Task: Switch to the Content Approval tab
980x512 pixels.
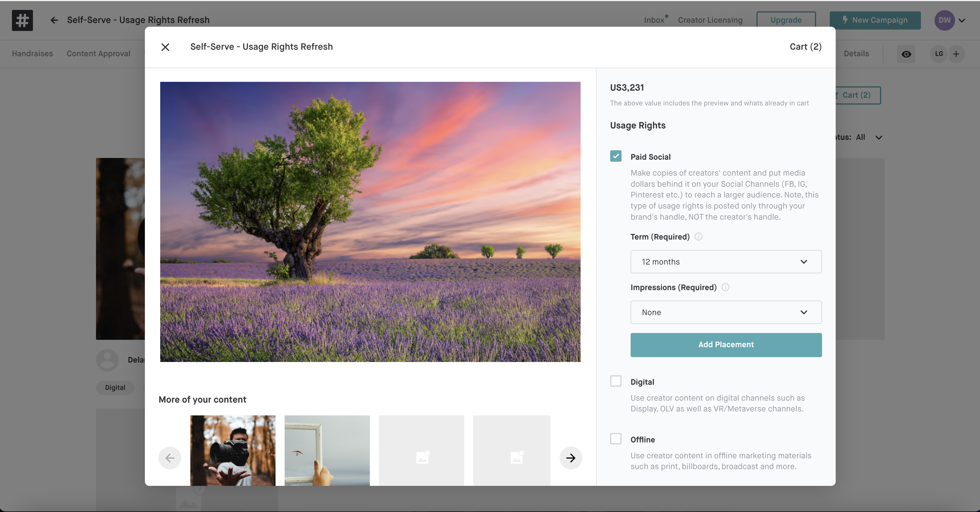Action: coord(99,54)
